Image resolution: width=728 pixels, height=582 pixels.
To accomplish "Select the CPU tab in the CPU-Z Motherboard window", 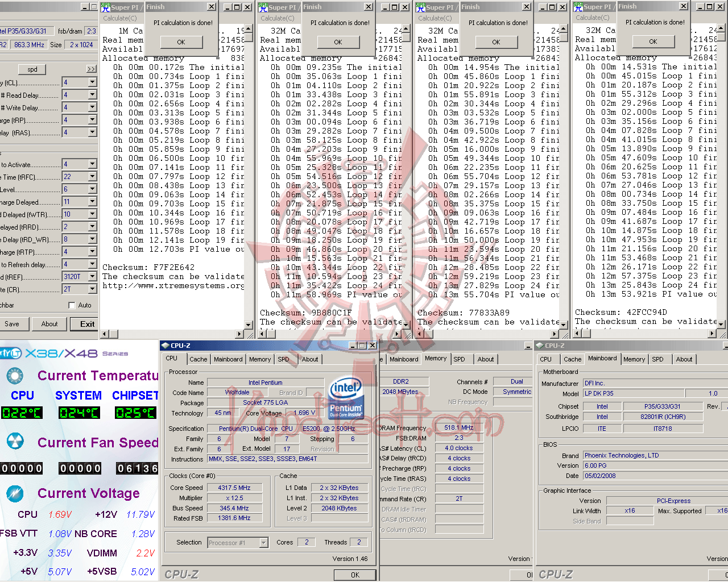I will 546,359.
